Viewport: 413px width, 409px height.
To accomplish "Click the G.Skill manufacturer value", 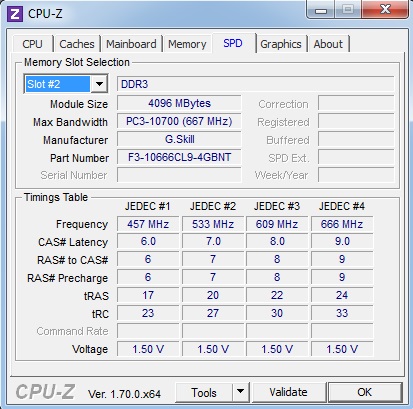I will point(179,139).
